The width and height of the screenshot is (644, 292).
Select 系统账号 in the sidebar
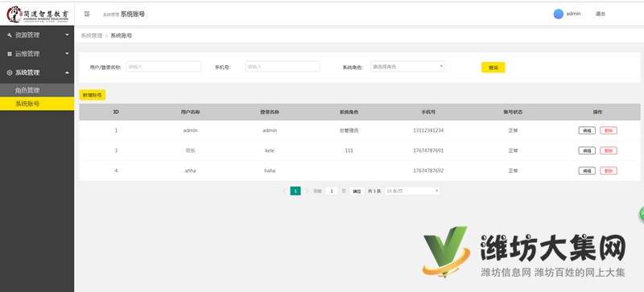pos(37,104)
